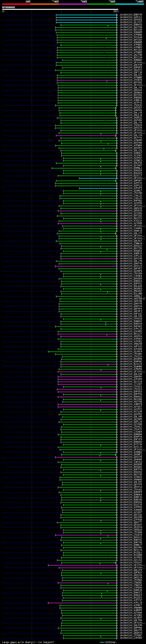
Task: Select label UniRef100_Q6E439
Action: click(x=131, y=208)
